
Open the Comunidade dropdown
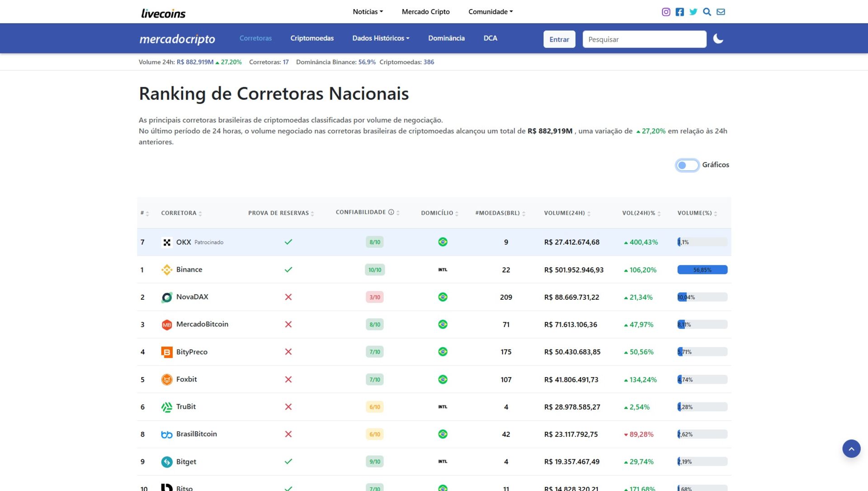[x=490, y=11]
